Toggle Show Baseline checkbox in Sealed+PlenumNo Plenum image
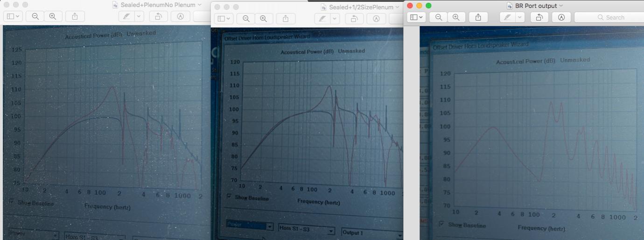Screen dimensions: 644x240 click(x=12, y=202)
